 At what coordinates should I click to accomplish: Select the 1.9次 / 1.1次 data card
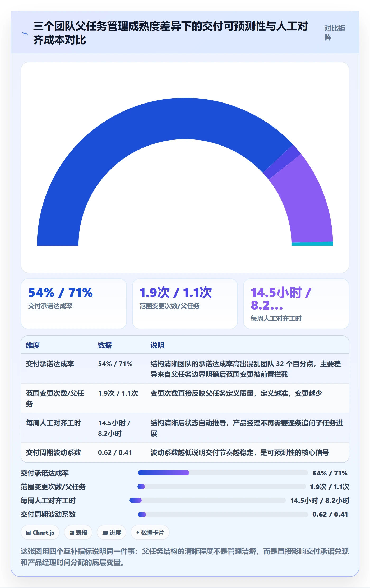[185, 304]
